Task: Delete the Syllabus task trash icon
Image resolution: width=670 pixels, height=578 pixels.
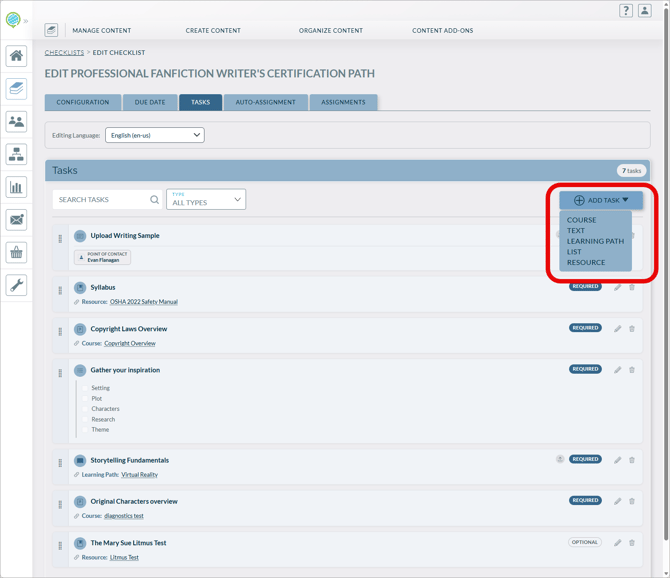Action: click(x=632, y=288)
